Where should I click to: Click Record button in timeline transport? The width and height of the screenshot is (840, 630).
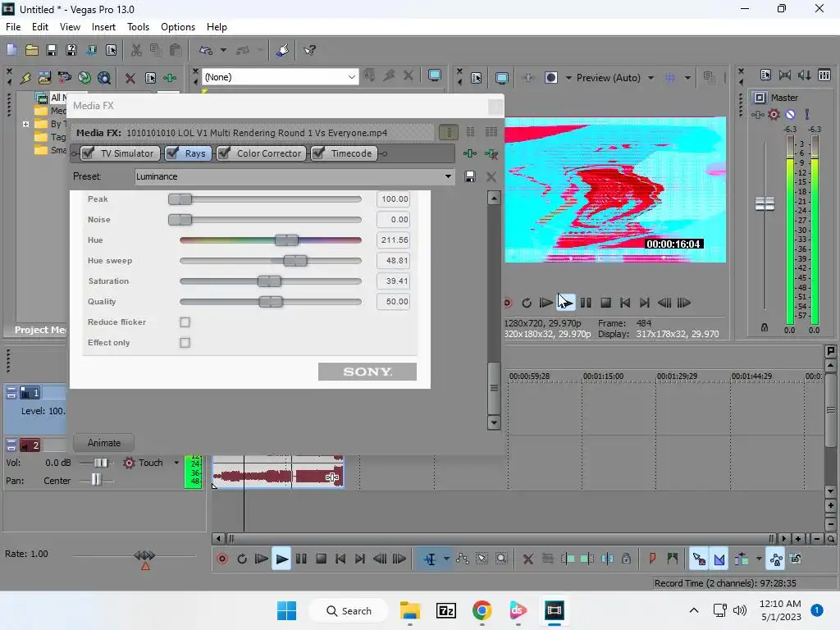[x=221, y=559]
